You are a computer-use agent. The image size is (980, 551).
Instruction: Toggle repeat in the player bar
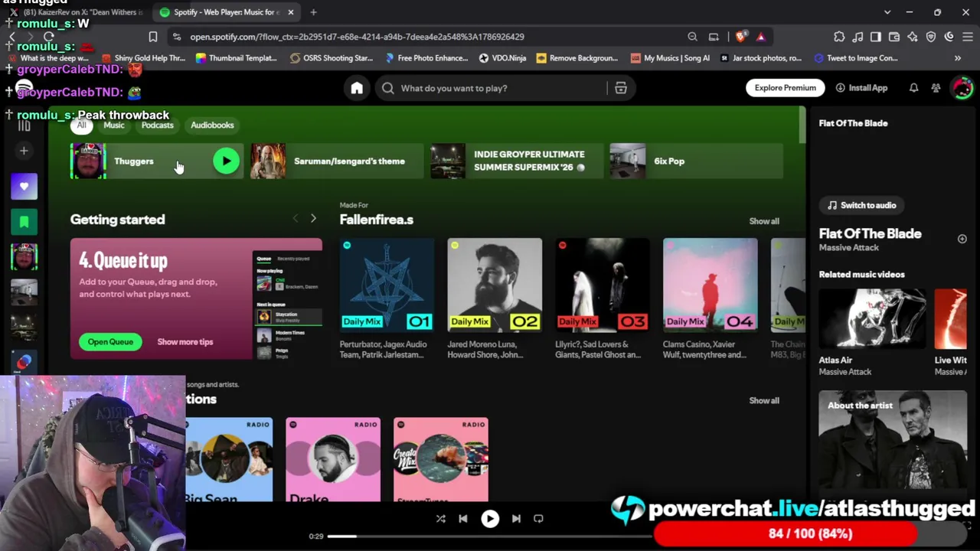pos(538,519)
